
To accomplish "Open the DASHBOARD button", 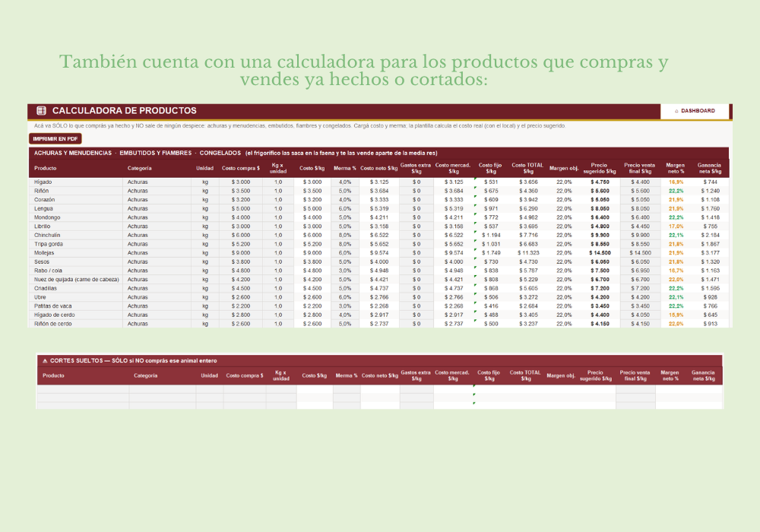I will pyautogui.click(x=694, y=111).
